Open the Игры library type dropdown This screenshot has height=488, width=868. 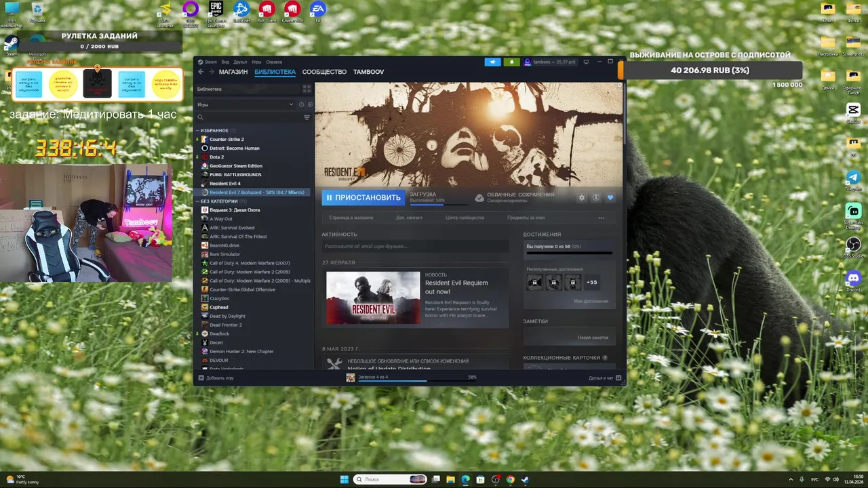click(245, 104)
